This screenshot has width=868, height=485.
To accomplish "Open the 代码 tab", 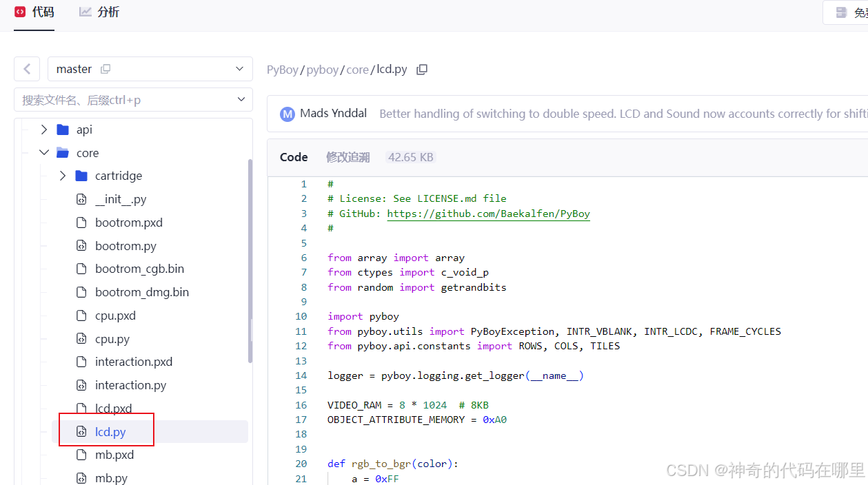I will 34,12.
